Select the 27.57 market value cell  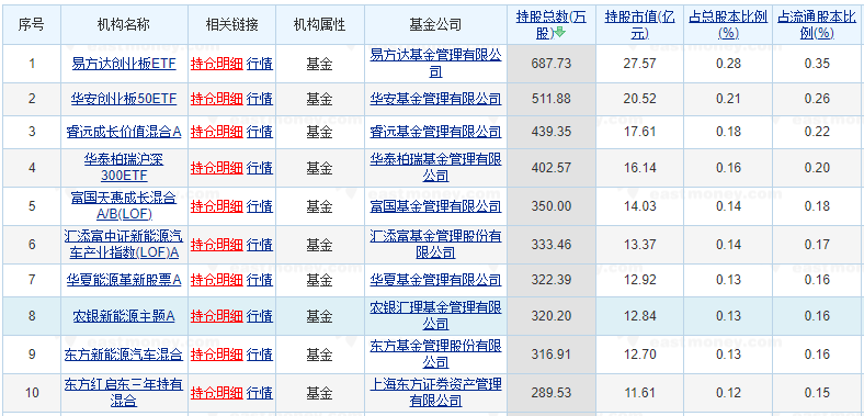pyautogui.click(x=640, y=64)
